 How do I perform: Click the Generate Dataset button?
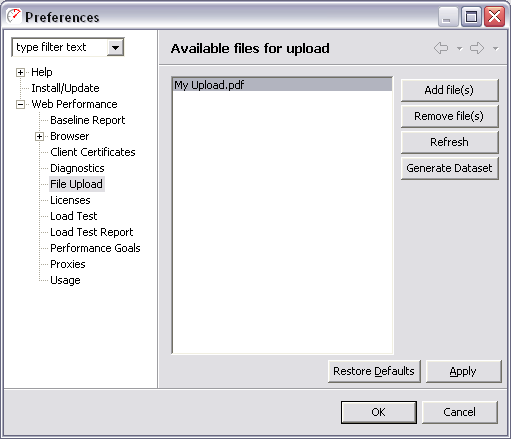449,168
